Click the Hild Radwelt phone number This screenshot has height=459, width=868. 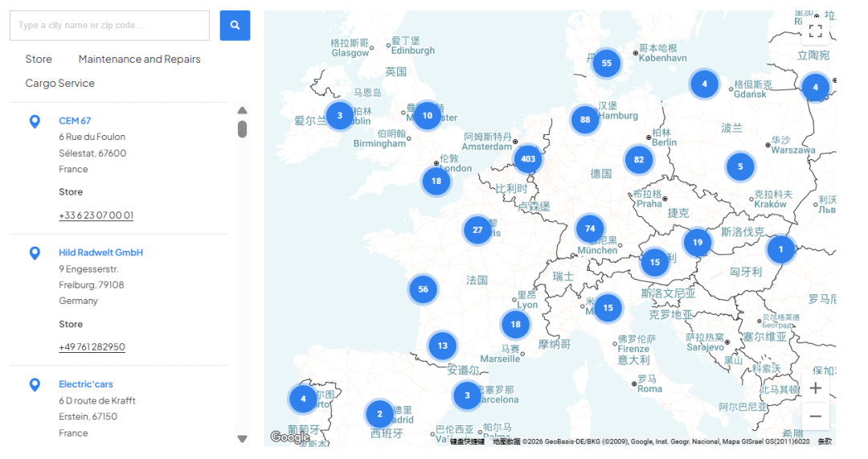92,347
